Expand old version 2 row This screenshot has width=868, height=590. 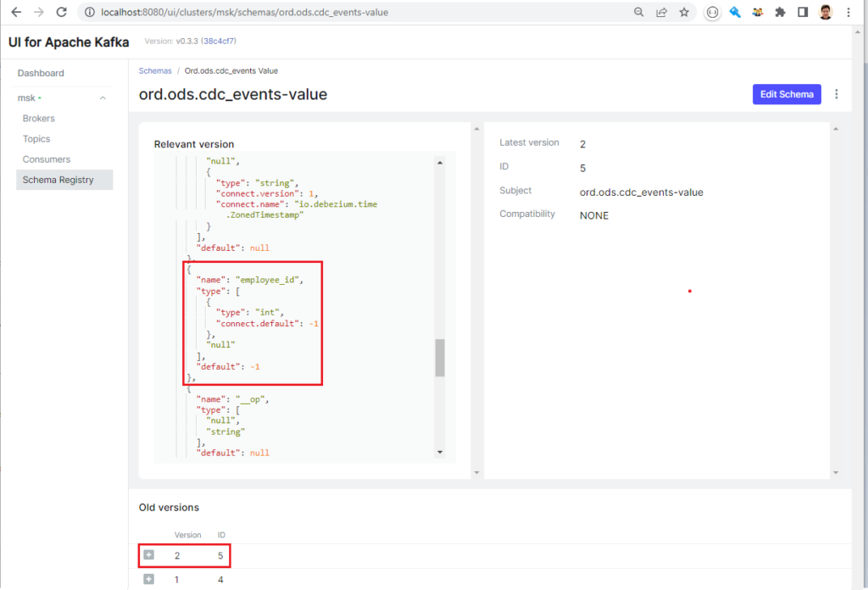(x=149, y=555)
